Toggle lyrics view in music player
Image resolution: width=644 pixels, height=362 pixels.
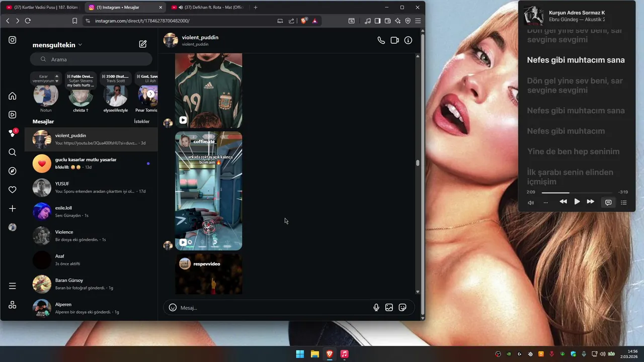click(x=608, y=202)
